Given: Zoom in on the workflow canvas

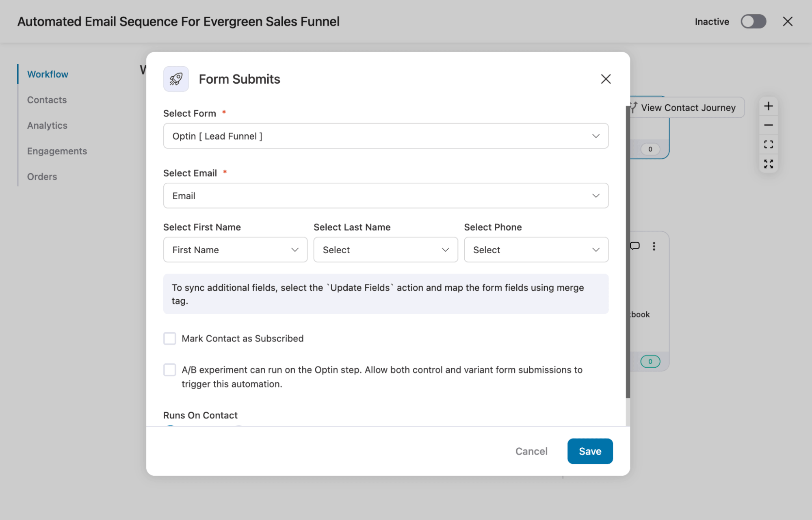Looking at the screenshot, I should click(x=768, y=106).
